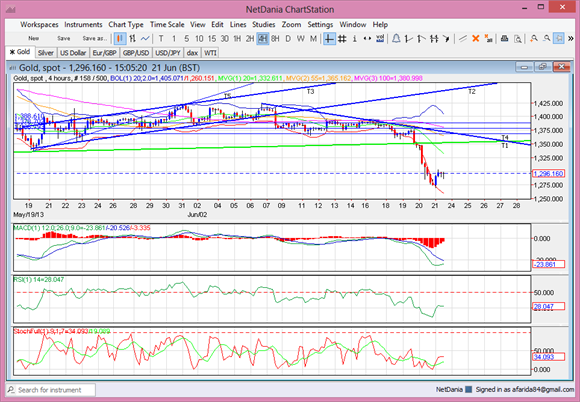Open the Window menu
Image resolution: width=580 pixels, height=402 pixels.
tap(353, 24)
